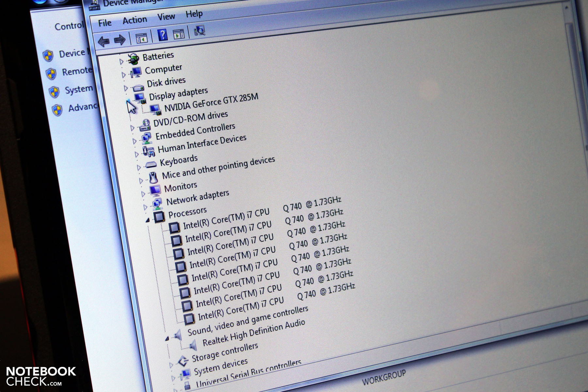
Task: Scan for hardware changes via toolbar icon
Action: 199,31
